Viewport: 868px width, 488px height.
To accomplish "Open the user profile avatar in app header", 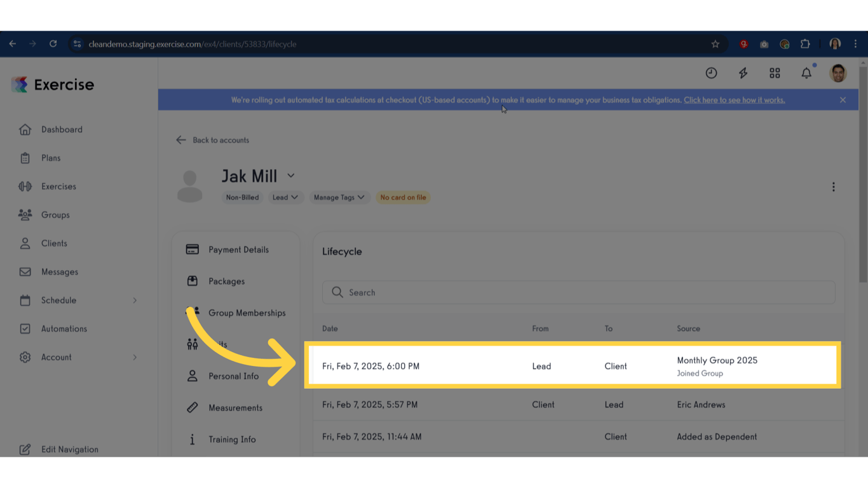I will click(x=838, y=73).
